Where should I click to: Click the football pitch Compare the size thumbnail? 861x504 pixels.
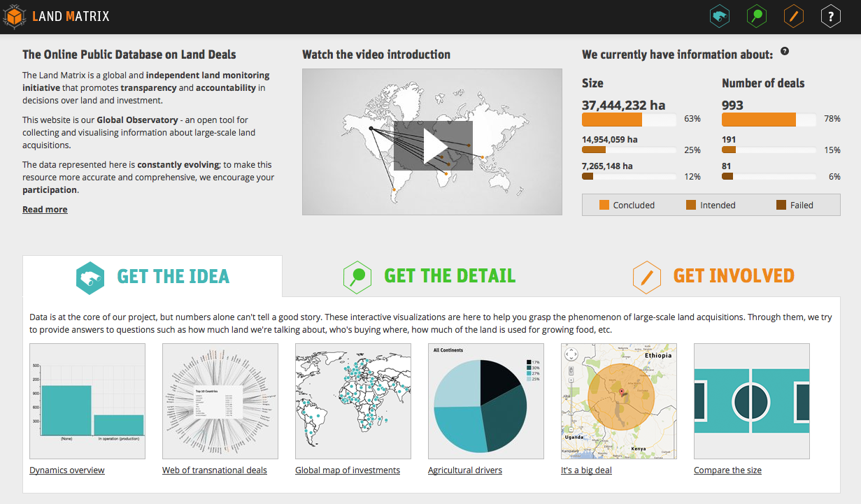click(752, 401)
